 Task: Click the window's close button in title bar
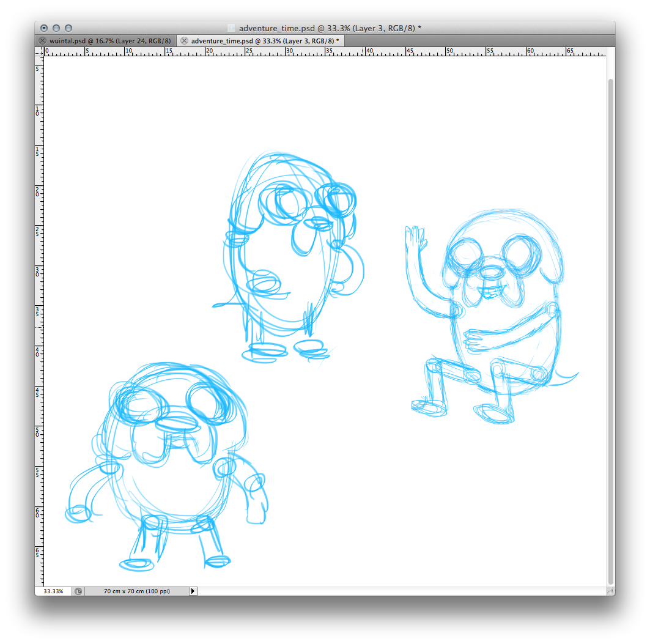44,28
